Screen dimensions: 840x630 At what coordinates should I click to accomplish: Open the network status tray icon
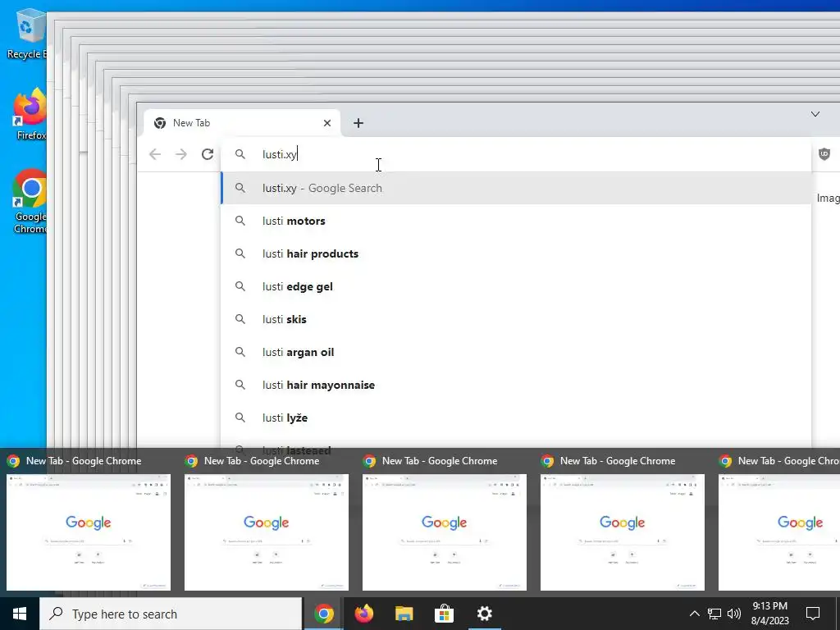pos(714,614)
